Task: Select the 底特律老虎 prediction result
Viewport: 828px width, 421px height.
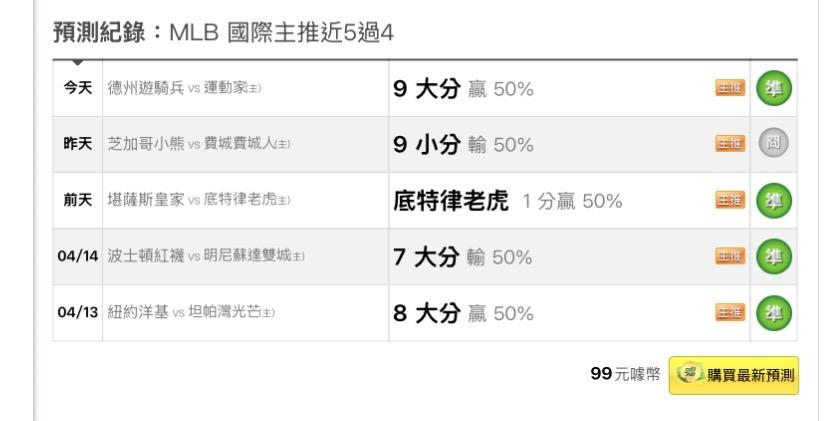Action: click(x=453, y=201)
